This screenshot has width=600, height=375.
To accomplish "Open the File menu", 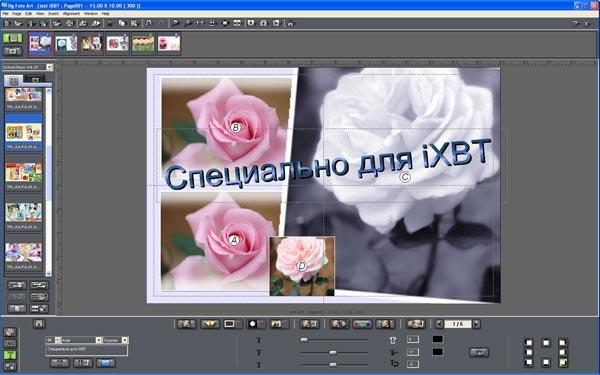I will pyautogui.click(x=5, y=13).
